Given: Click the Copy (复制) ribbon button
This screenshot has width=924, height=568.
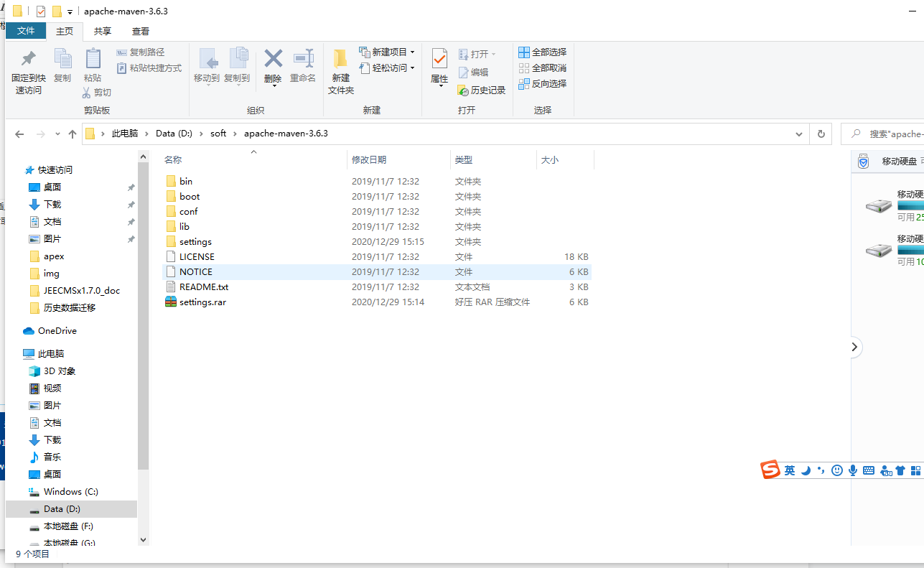Looking at the screenshot, I should [62, 65].
